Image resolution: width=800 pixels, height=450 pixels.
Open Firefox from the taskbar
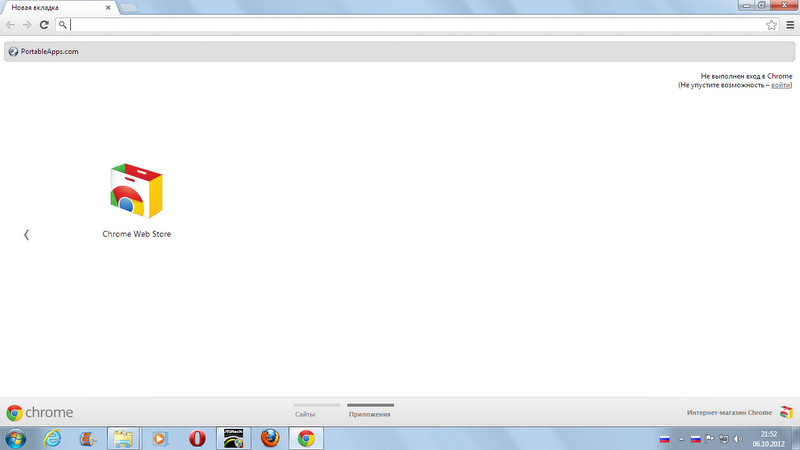270,439
